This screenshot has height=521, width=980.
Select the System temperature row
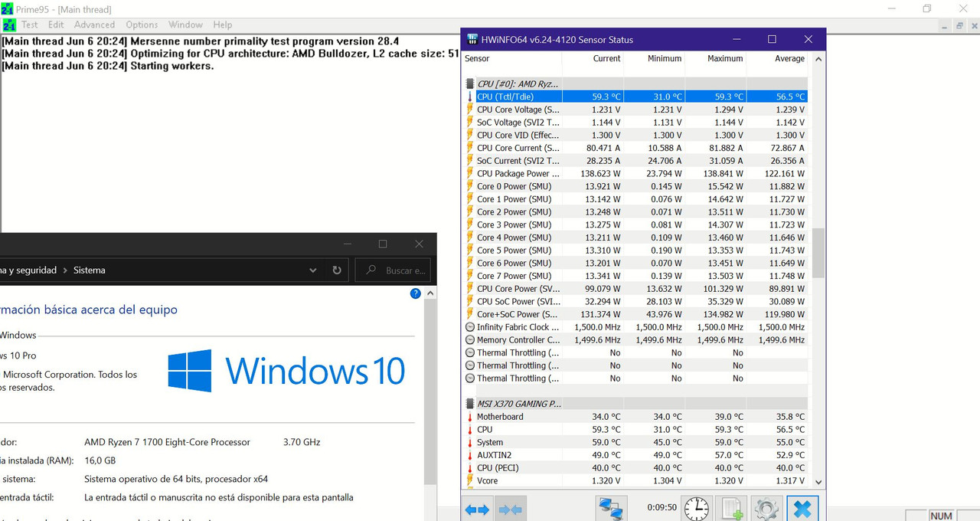[635, 442]
